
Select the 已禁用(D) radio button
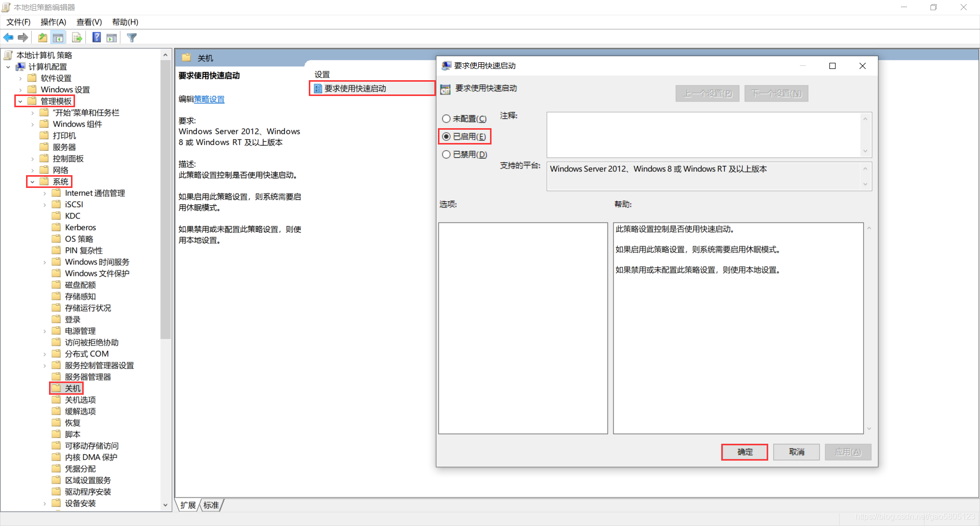[446, 154]
